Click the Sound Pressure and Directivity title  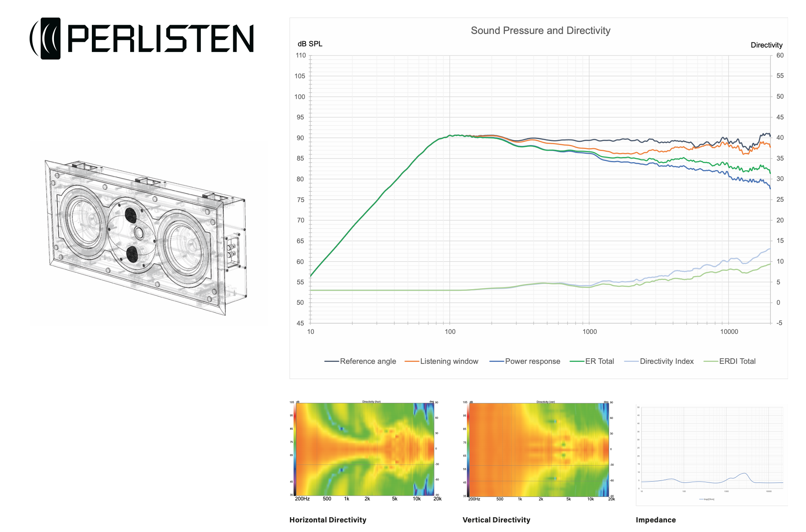coord(540,31)
